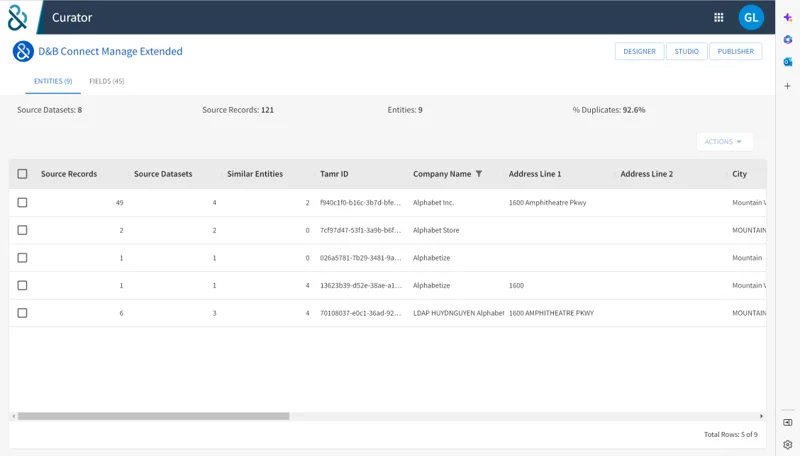Check the LDAP HUYDNGUYEN Alphabet row checkbox
The image size is (800, 456).
click(22, 313)
